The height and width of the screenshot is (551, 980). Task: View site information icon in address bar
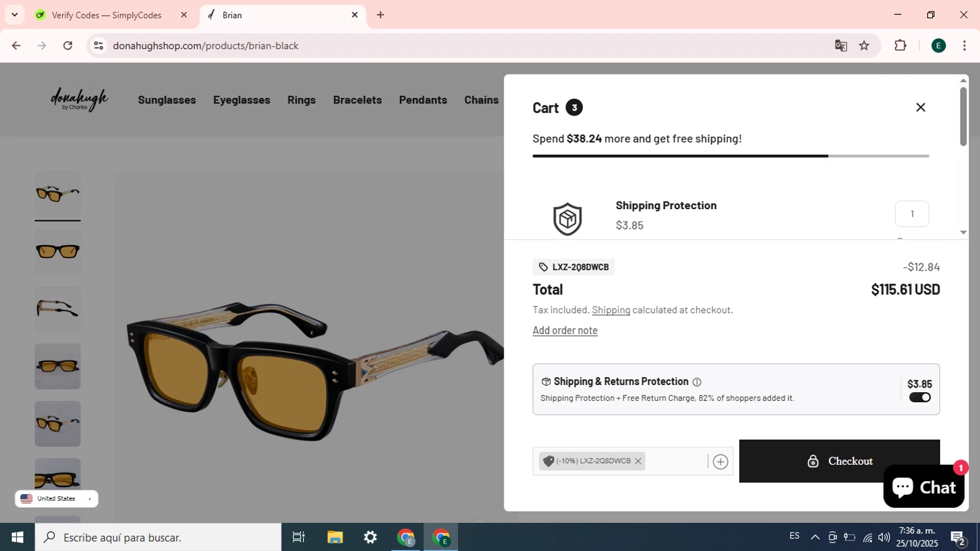click(x=99, y=46)
